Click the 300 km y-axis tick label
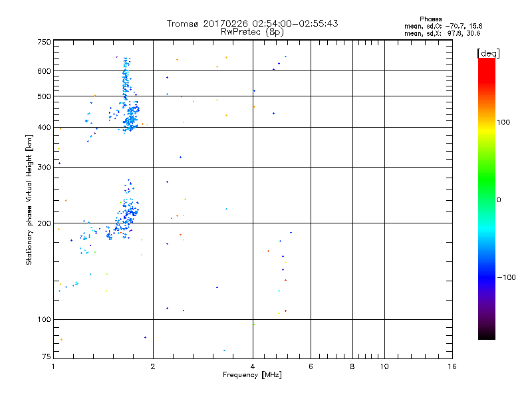Image resolution: width=532 pixels, height=399 pixels. [44, 167]
